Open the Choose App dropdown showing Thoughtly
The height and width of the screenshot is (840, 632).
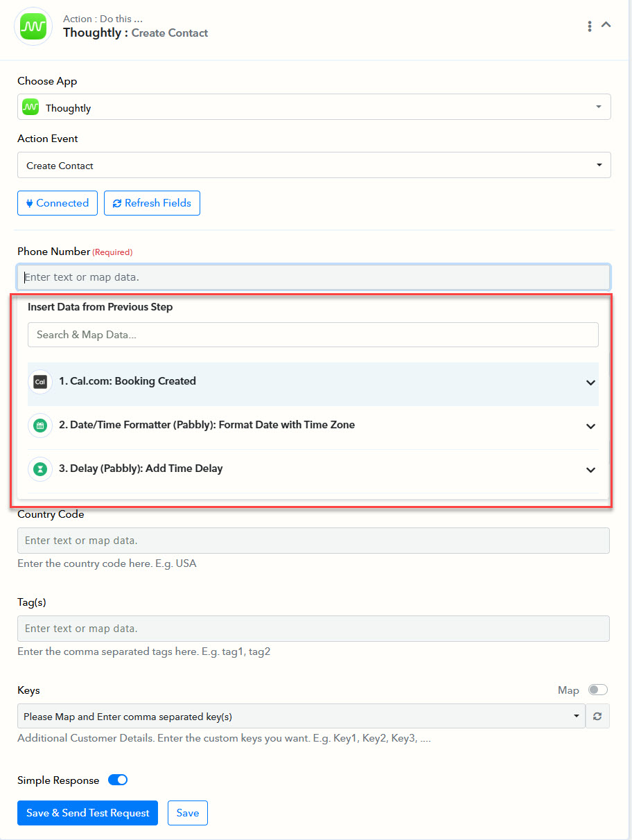314,107
